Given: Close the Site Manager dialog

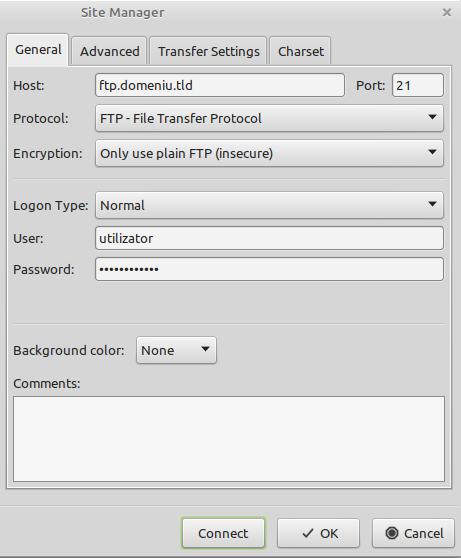Looking at the screenshot, I should (x=447, y=13).
